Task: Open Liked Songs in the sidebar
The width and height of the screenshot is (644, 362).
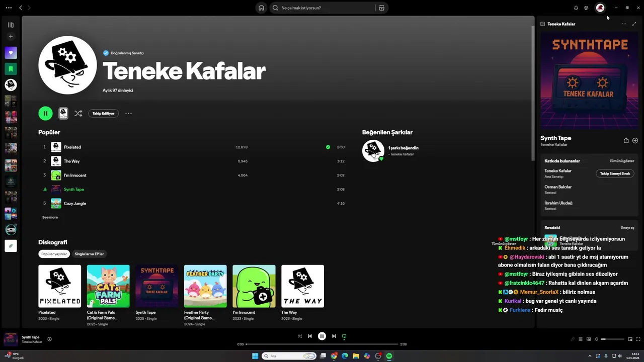Action: coord(11,53)
